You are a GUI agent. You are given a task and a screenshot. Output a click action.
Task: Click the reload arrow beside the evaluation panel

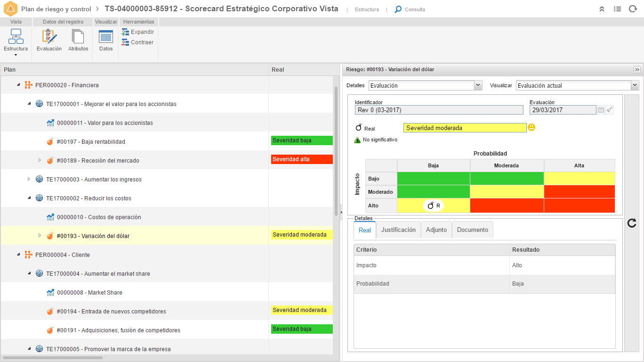coord(632,223)
